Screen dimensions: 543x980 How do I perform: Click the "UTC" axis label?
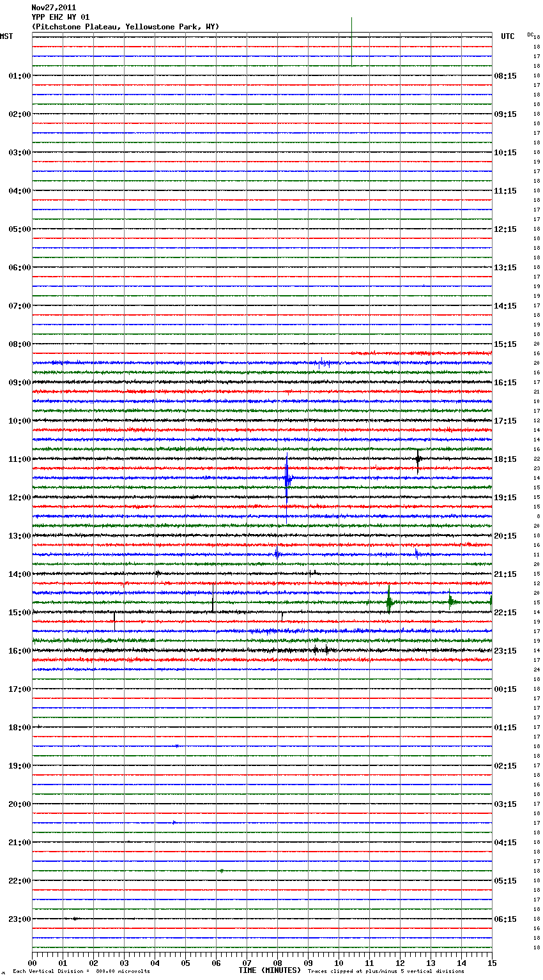508,36
